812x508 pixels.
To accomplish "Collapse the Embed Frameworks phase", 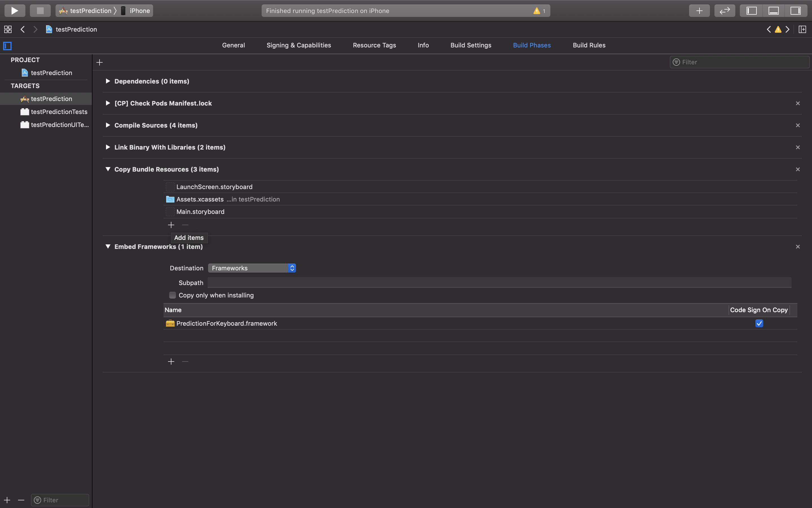I will point(108,246).
